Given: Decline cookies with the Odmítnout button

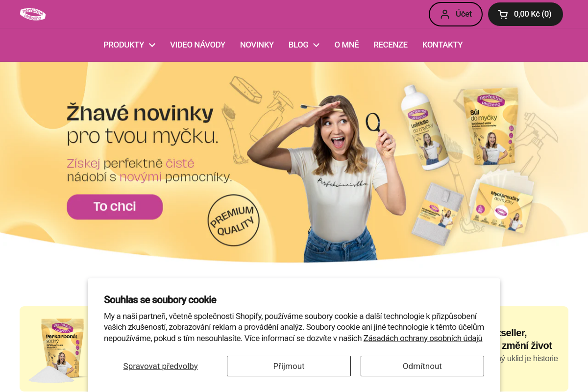Looking at the screenshot, I should (x=422, y=366).
